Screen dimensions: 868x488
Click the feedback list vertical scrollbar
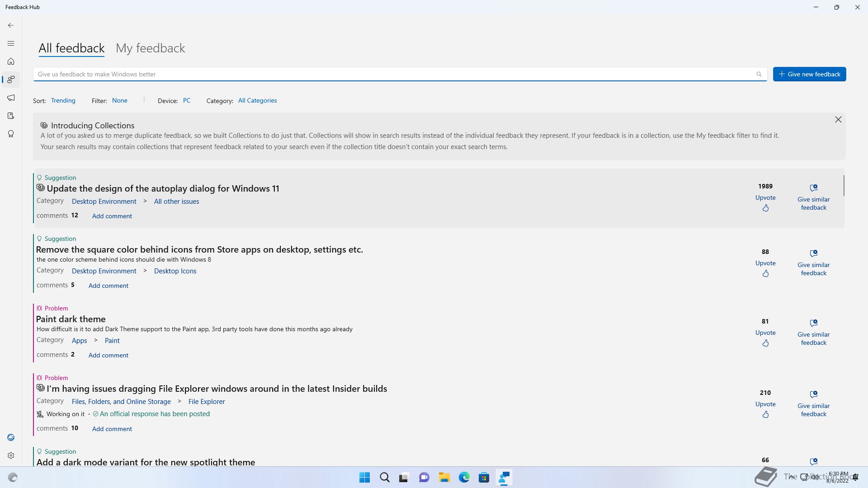[x=844, y=186]
